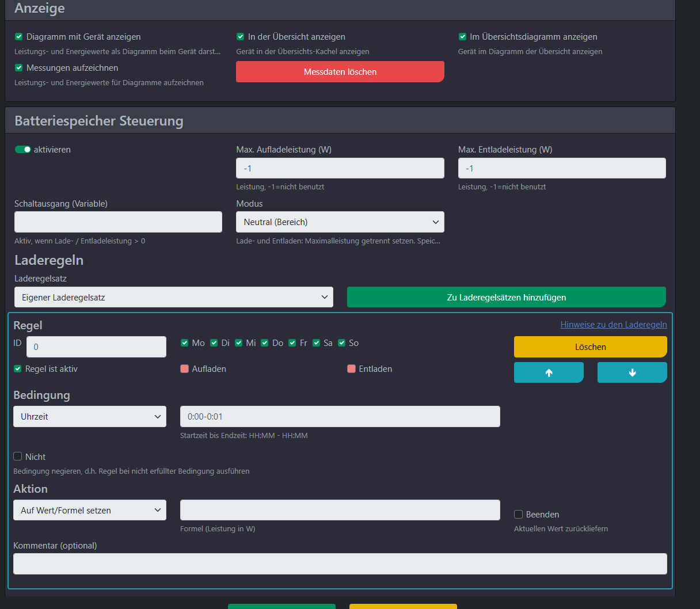Open the Modus 'Neutral (Bereich)' dropdown

[340, 222]
